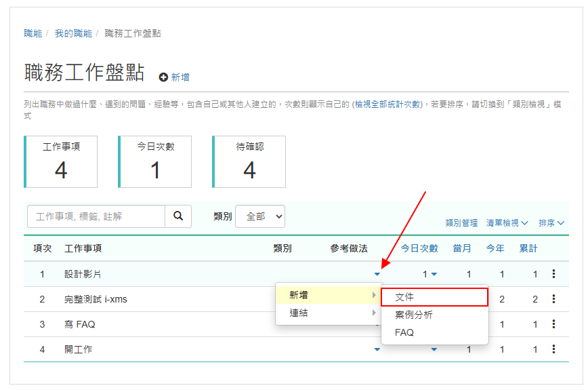
Task: Open 類別管理 link
Action: tap(461, 223)
